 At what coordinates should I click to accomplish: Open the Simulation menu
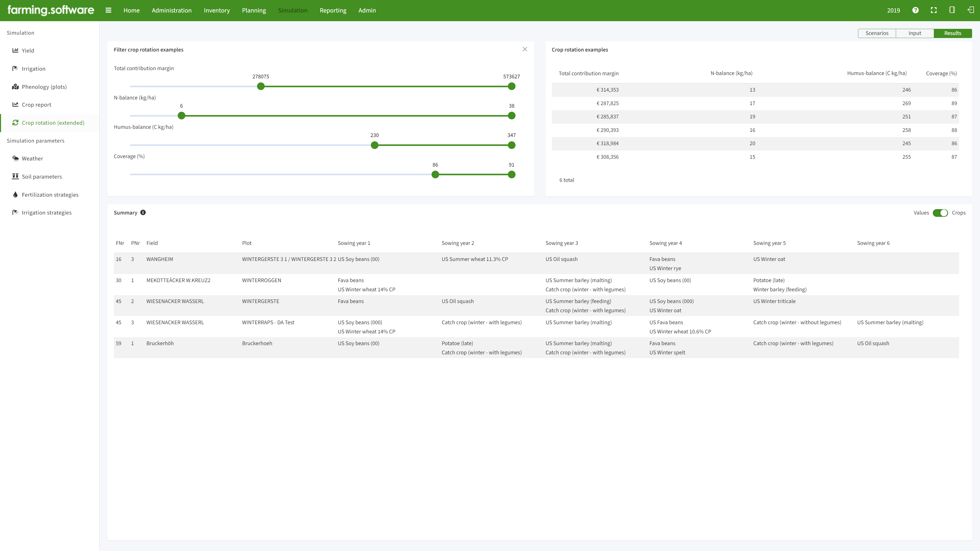292,10
